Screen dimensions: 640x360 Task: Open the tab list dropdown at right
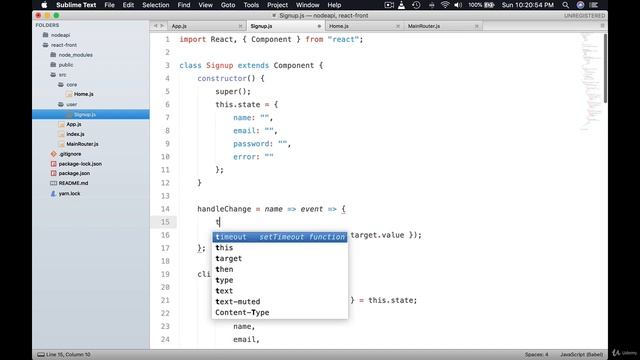click(x=602, y=25)
